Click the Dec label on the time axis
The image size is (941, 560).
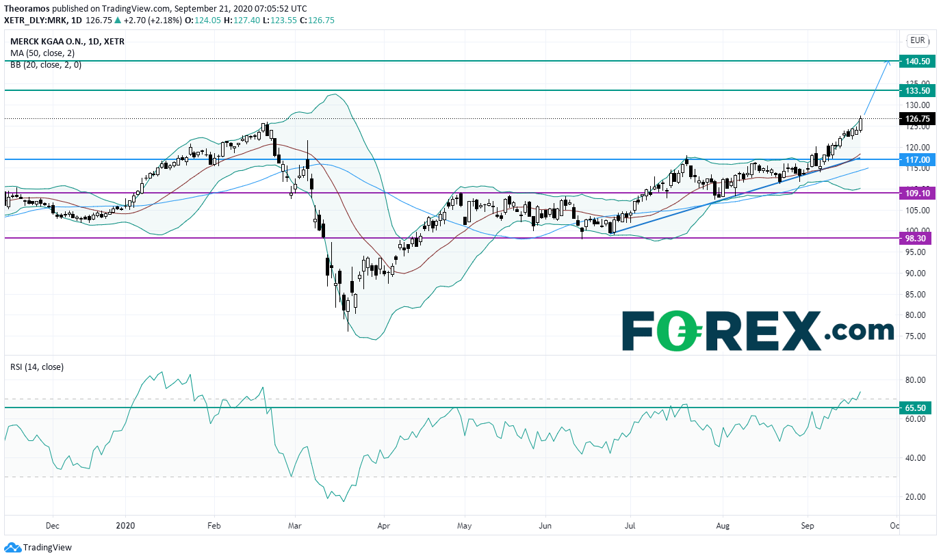52,526
